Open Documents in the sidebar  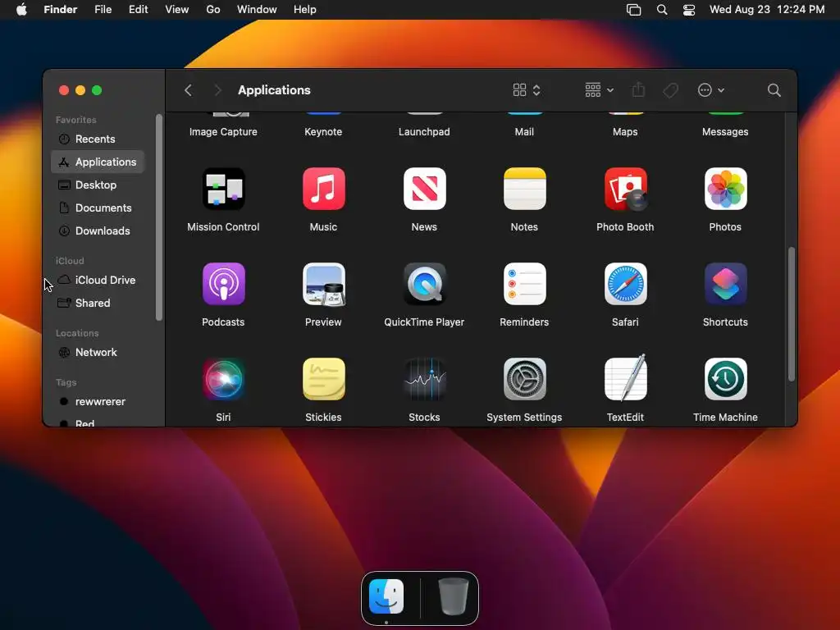[98, 208]
